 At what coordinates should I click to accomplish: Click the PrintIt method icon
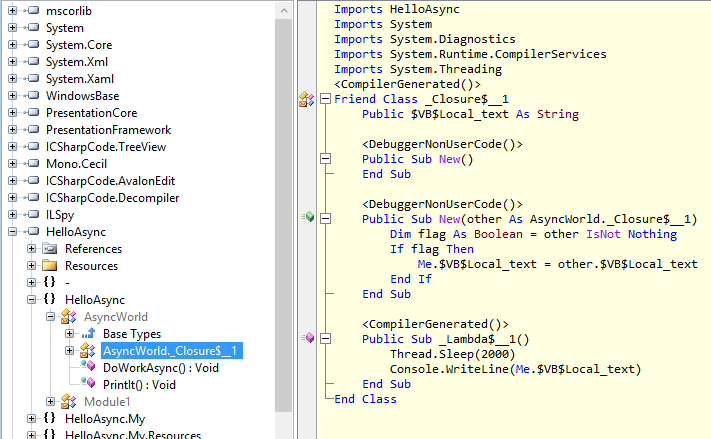tap(88, 383)
